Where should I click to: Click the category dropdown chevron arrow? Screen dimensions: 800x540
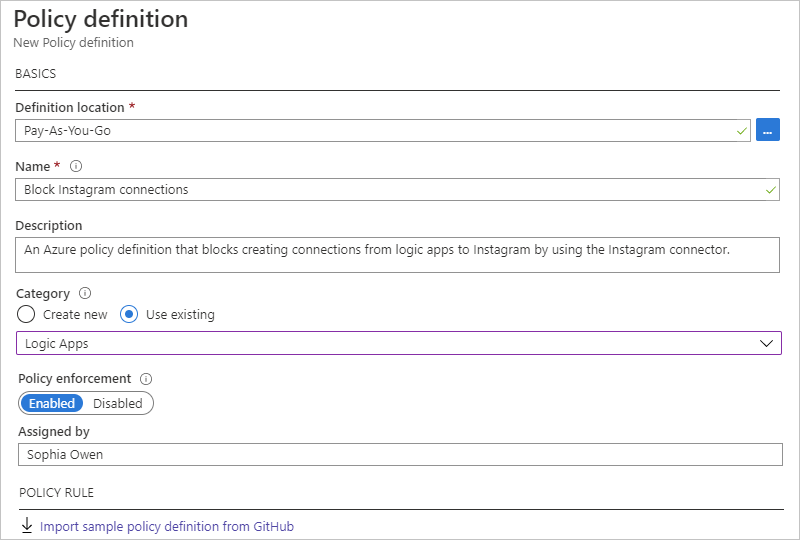click(x=767, y=343)
